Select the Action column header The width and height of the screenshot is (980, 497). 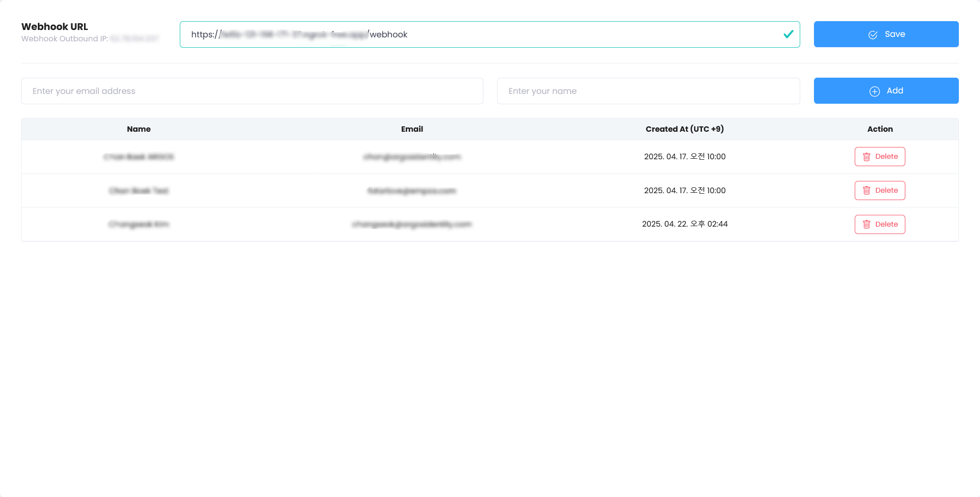point(880,129)
